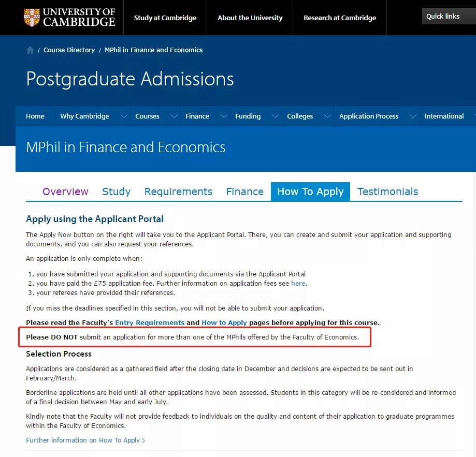
Task: Switch to the Requirements tab
Action: 178,191
